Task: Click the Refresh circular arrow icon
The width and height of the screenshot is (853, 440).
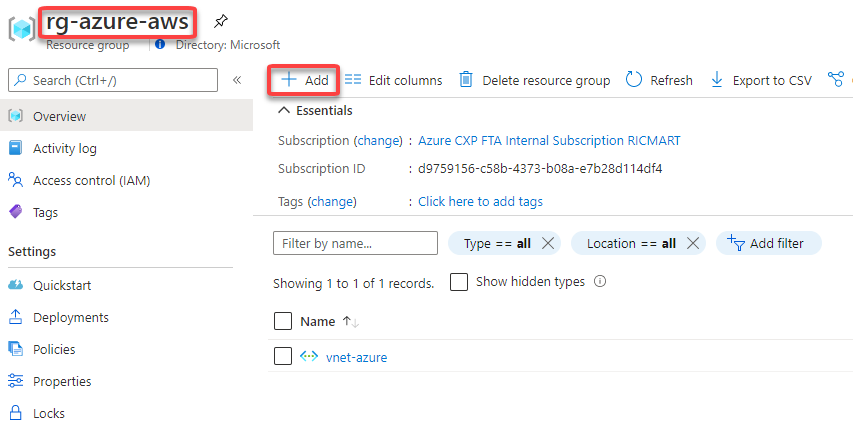Action: (x=634, y=80)
